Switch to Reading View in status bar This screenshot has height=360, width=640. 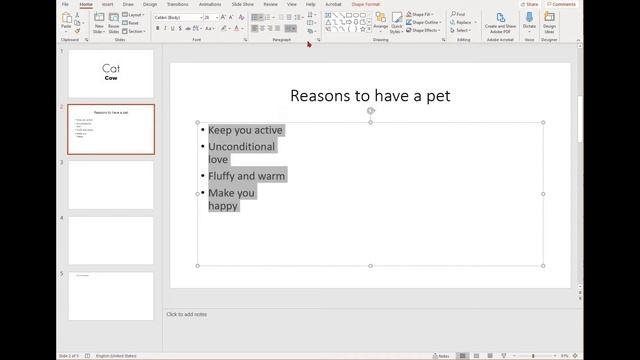[x=490, y=356]
